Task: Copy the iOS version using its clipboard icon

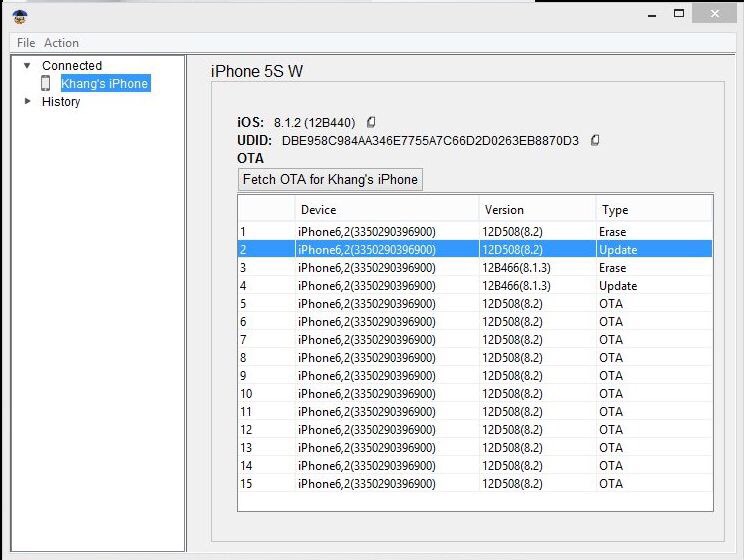Action: pos(371,122)
